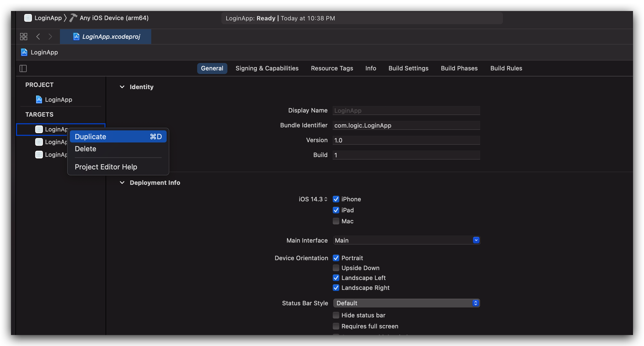Collapse the Deployment Info section
Screen dimensions: 644x346
pos(122,183)
